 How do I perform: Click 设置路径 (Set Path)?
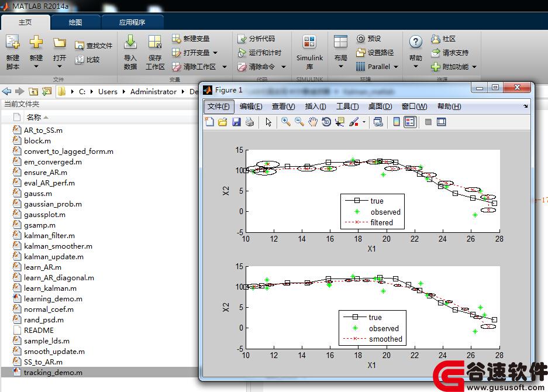(375, 53)
